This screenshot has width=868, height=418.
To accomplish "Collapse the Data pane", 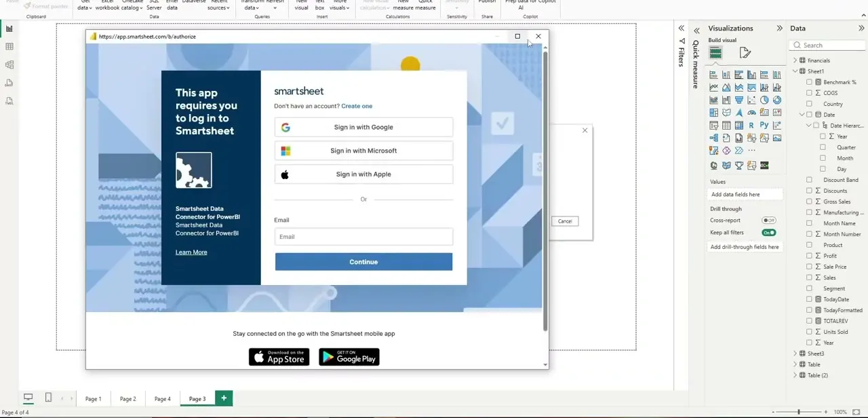I will (x=861, y=28).
